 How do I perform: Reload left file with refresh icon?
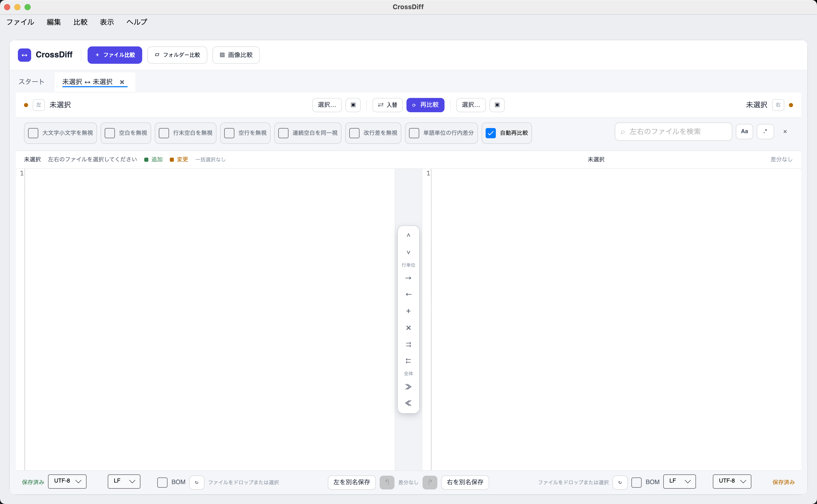tap(197, 482)
